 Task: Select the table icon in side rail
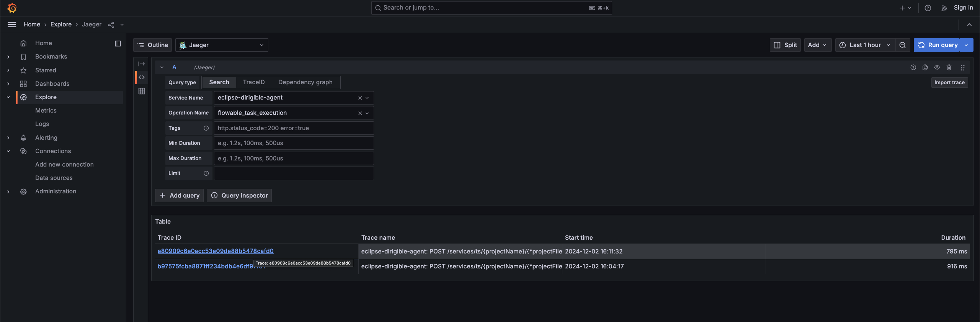point(142,91)
